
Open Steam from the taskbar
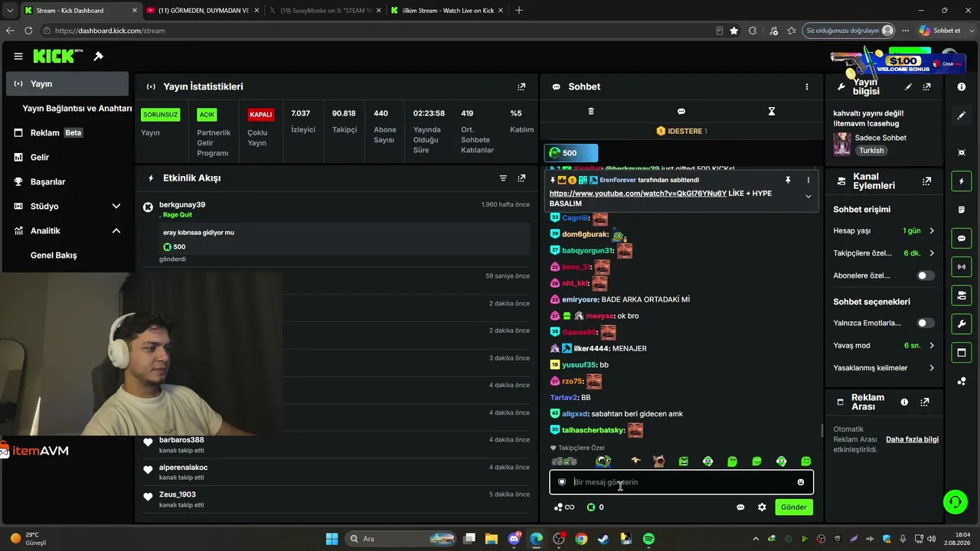[x=603, y=539]
